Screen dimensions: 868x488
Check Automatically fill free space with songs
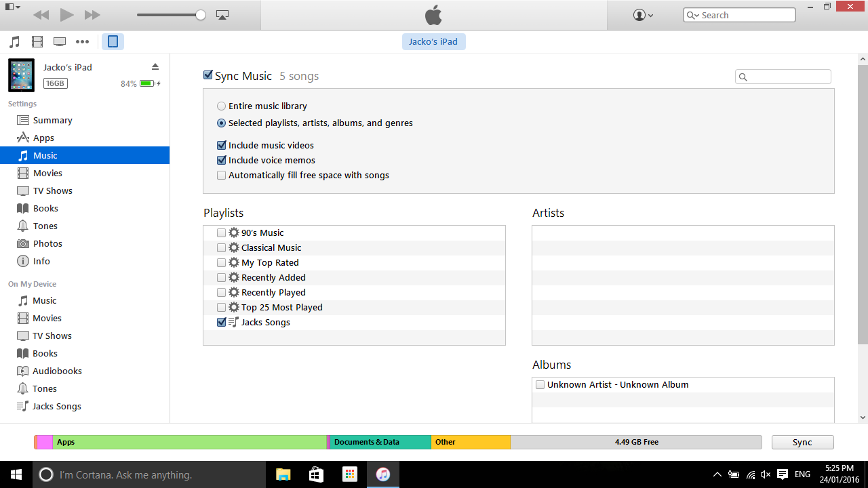[221, 175]
